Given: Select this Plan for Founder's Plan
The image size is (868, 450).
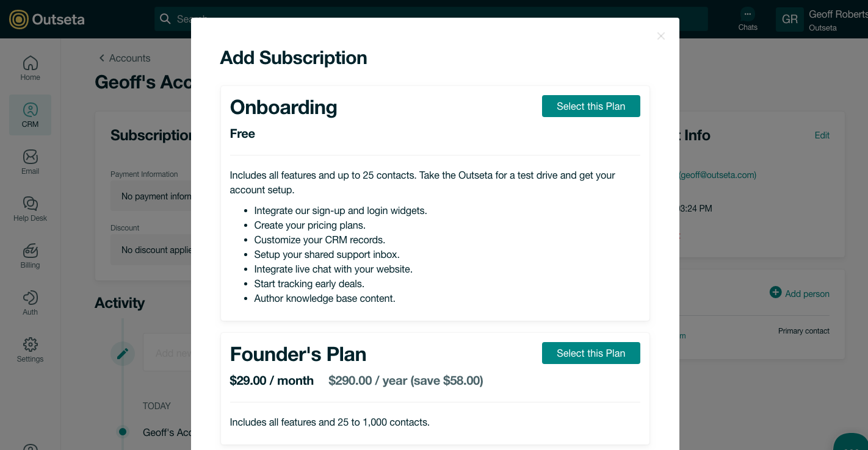Looking at the screenshot, I should click(590, 353).
